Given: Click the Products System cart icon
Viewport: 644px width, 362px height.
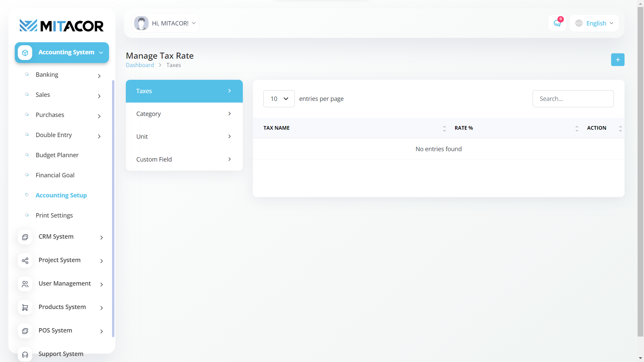Looking at the screenshot, I should 25,307.
